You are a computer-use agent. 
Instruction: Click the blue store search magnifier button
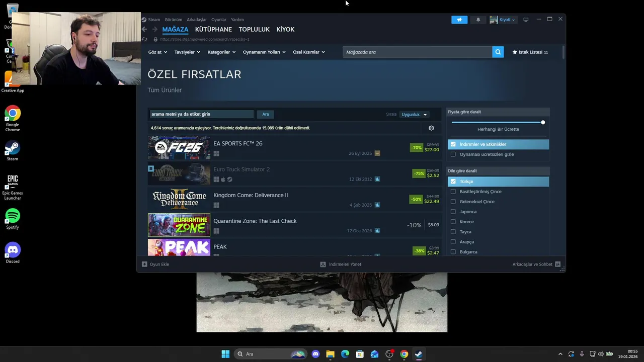coord(498,52)
